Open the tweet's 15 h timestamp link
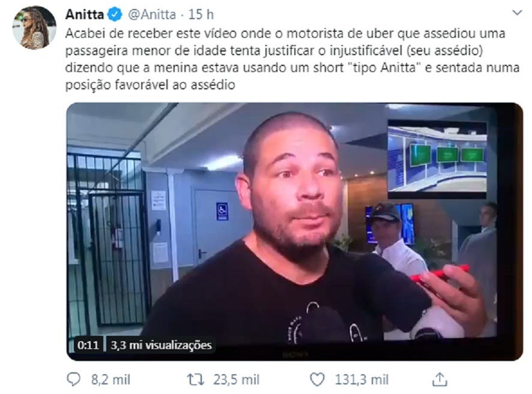 (201, 14)
